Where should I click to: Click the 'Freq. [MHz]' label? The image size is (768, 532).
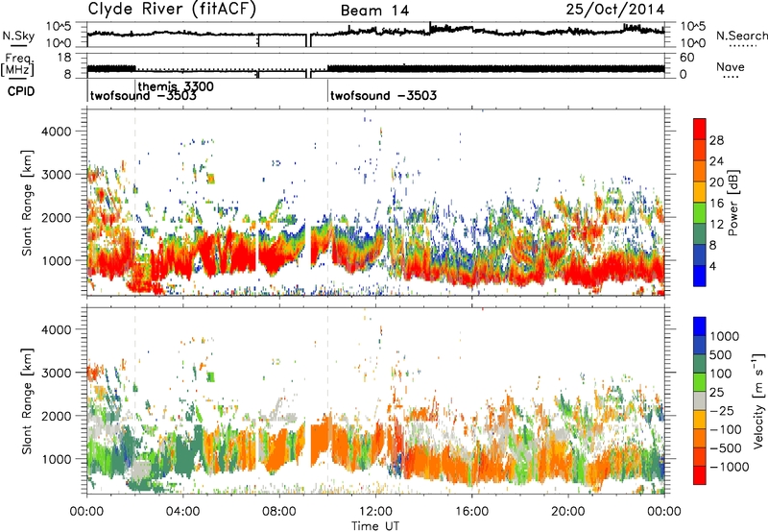coord(17,64)
